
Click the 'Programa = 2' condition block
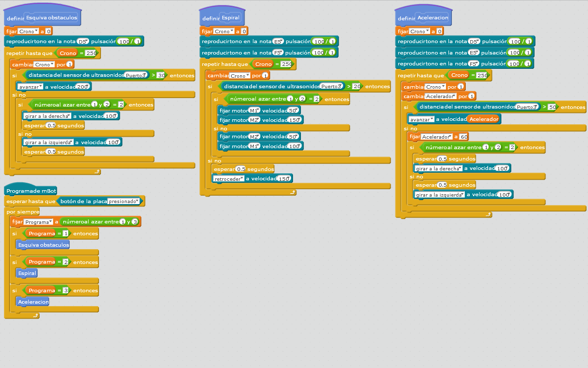click(x=47, y=262)
